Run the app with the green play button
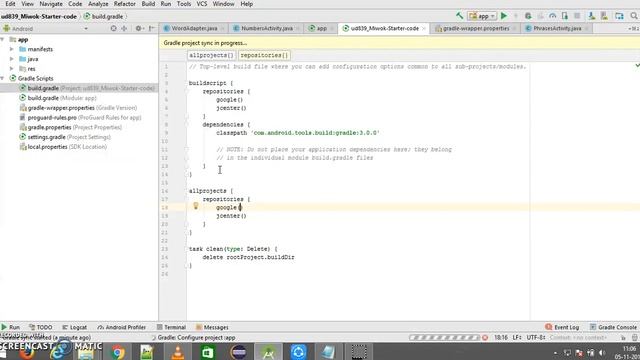This screenshot has height=360, width=640. click(504, 16)
